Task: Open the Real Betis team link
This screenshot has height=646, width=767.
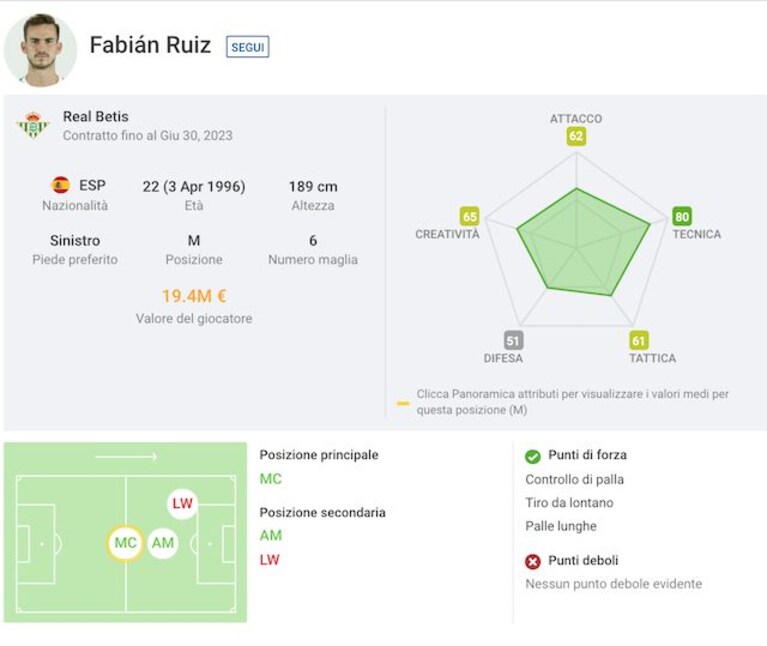Action: [x=96, y=117]
